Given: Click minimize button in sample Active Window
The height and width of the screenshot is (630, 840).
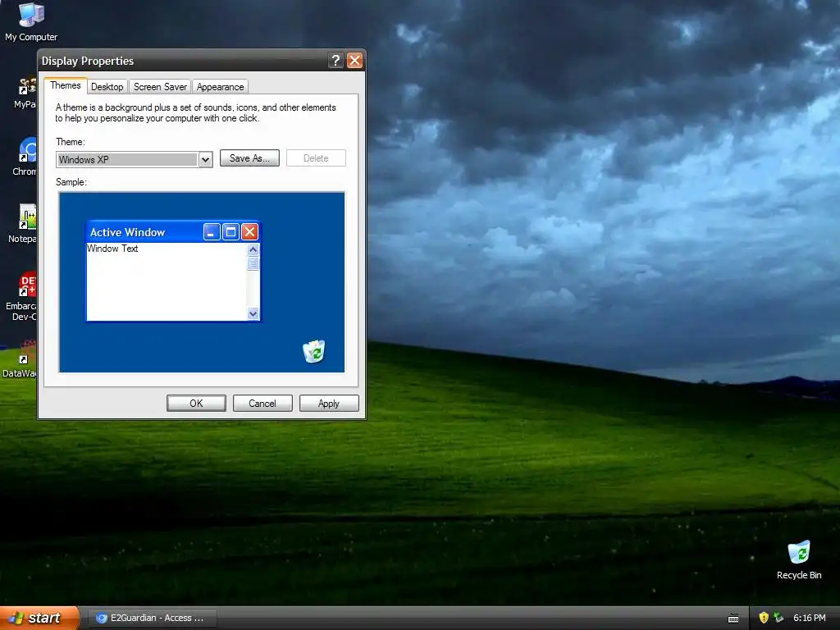Looking at the screenshot, I should [212, 232].
